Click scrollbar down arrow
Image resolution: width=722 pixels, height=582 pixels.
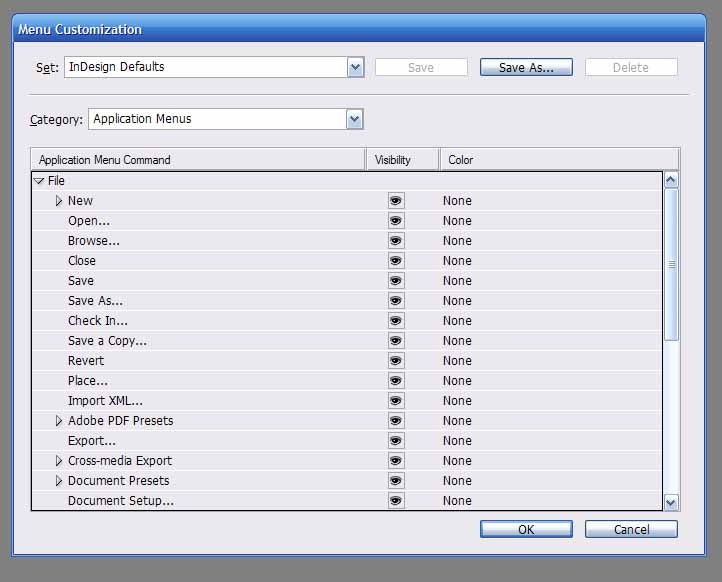[x=671, y=502]
